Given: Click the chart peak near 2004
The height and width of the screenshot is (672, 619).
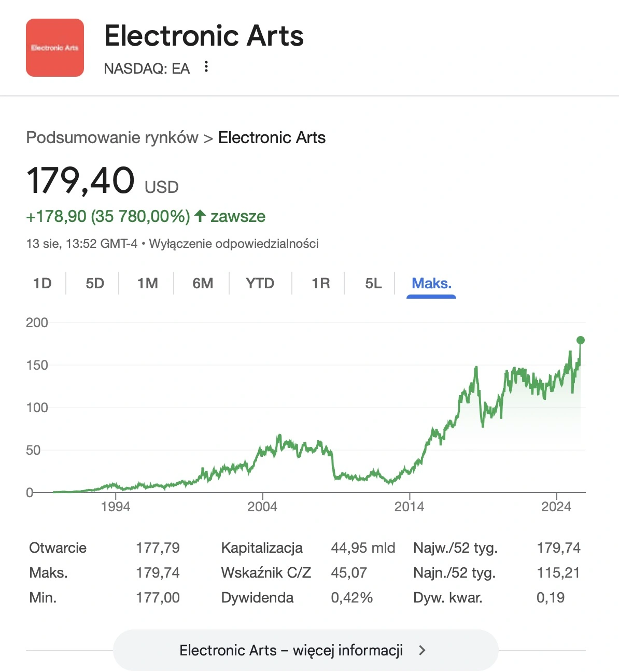Looking at the screenshot, I should (x=279, y=436).
